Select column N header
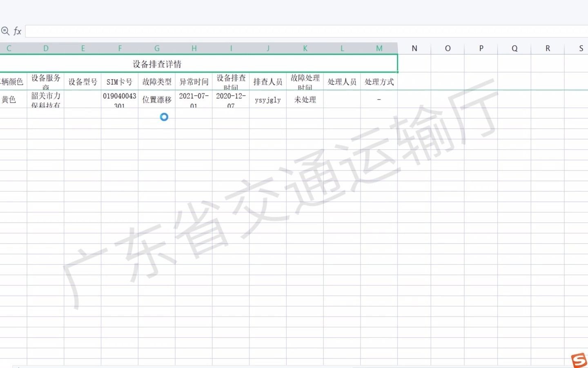 coord(414,48)
